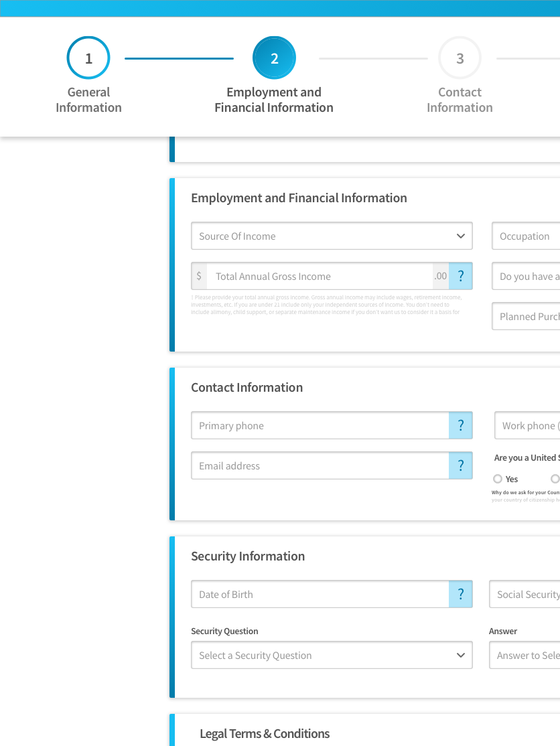Click the 'Security Information' section heading
Viewport: 560px width, 746px height.
coord(248,556)
